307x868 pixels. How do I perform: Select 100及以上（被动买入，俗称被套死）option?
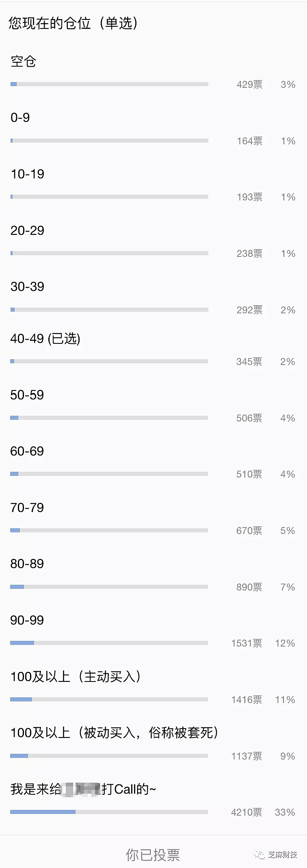pos(115,733)
